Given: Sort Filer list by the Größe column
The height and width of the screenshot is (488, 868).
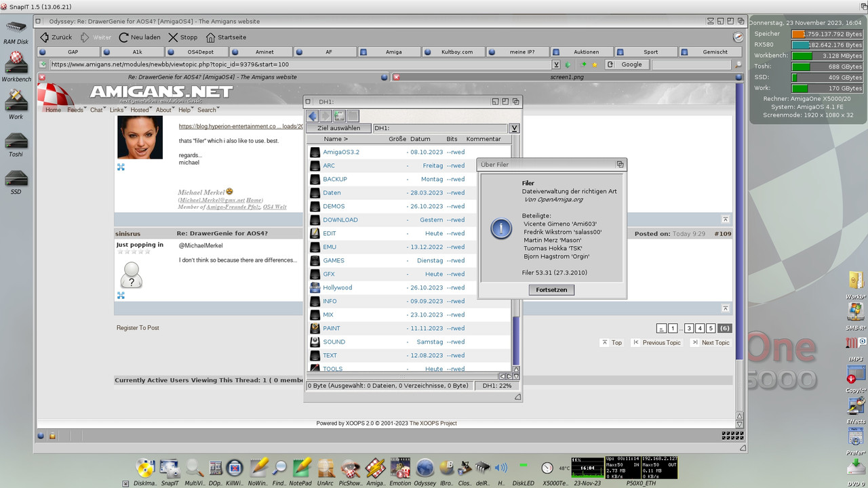Looking at the screenshot, I should pyautogui.click(x=397, y=139).
